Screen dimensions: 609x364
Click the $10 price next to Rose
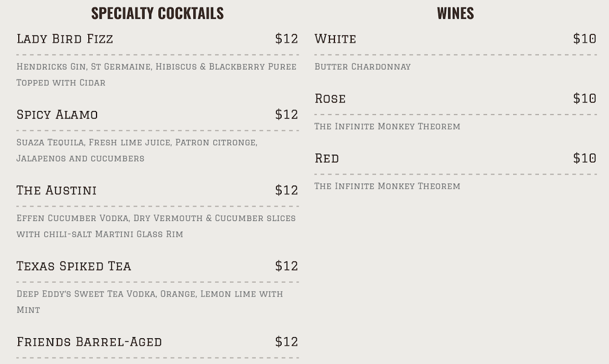click(x=585, y=98)
